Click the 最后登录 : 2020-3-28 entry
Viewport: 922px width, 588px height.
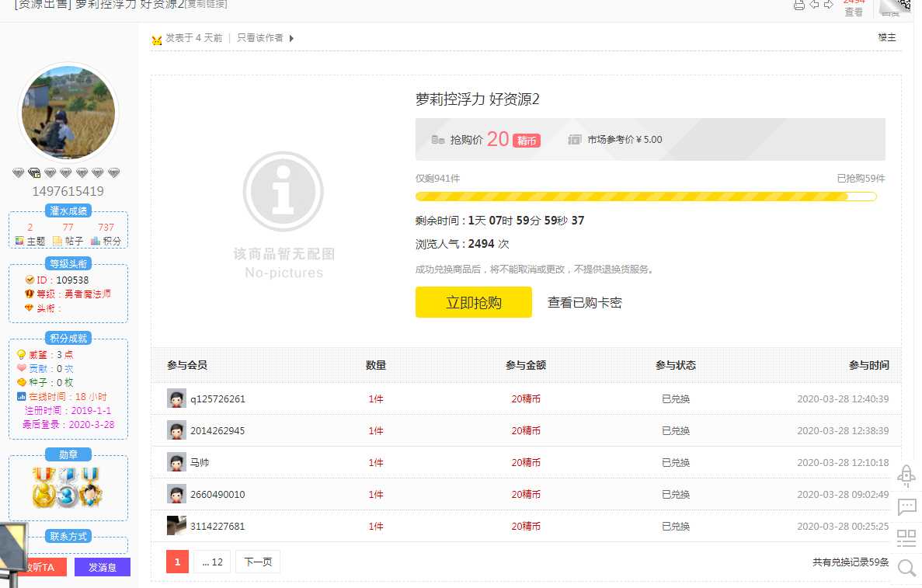(68, 424)
